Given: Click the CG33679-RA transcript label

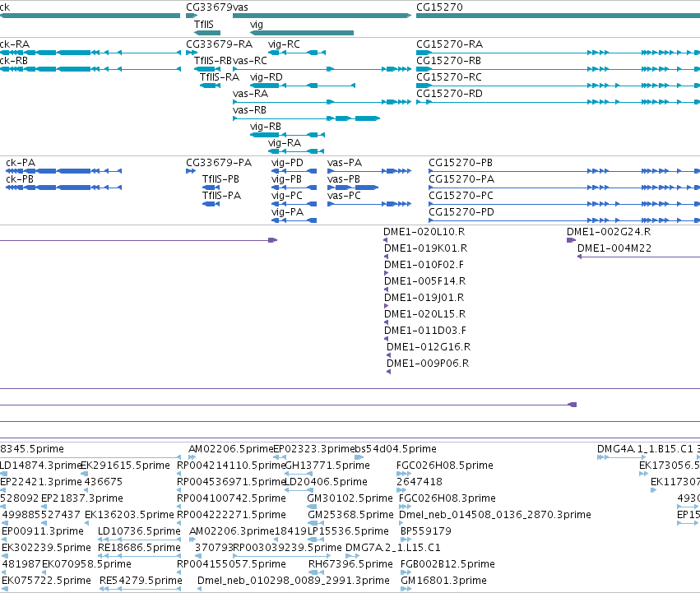Looking at the screenshot, I should point(219,44).
